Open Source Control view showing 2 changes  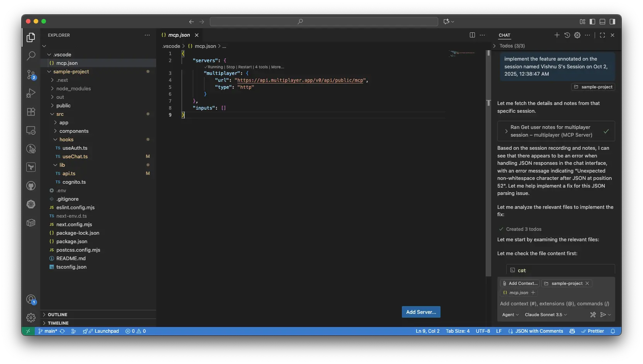[x=31, y=75]
